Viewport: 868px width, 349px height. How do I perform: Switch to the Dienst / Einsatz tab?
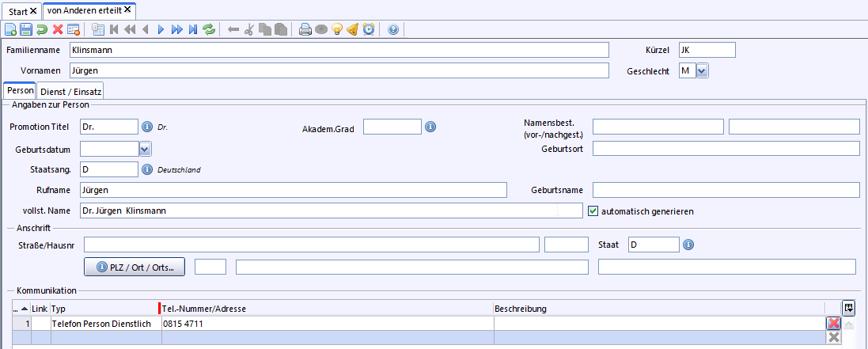[x=71, y=92]
